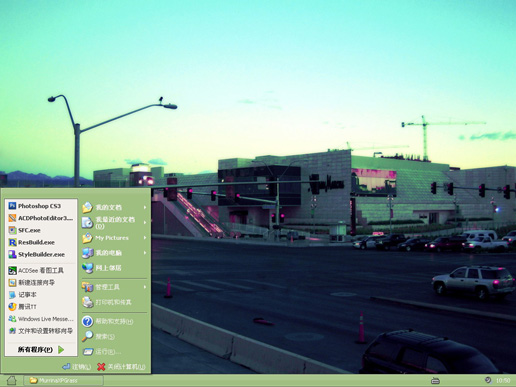
Task: Expand the My Pictures submenu
Action: [x=114, y=238]
